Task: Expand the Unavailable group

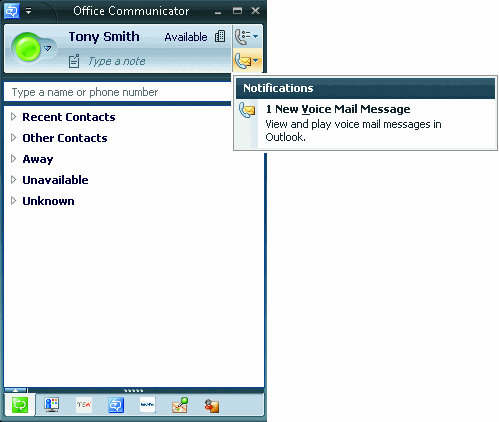Action: click(x=13, y=180)
